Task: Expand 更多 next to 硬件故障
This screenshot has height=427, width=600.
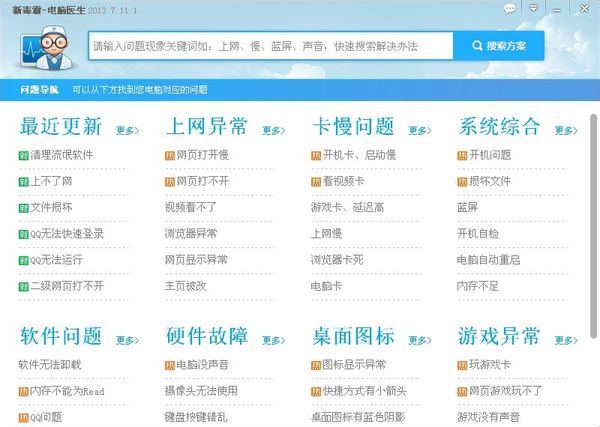Action: [x=274, y=340]
